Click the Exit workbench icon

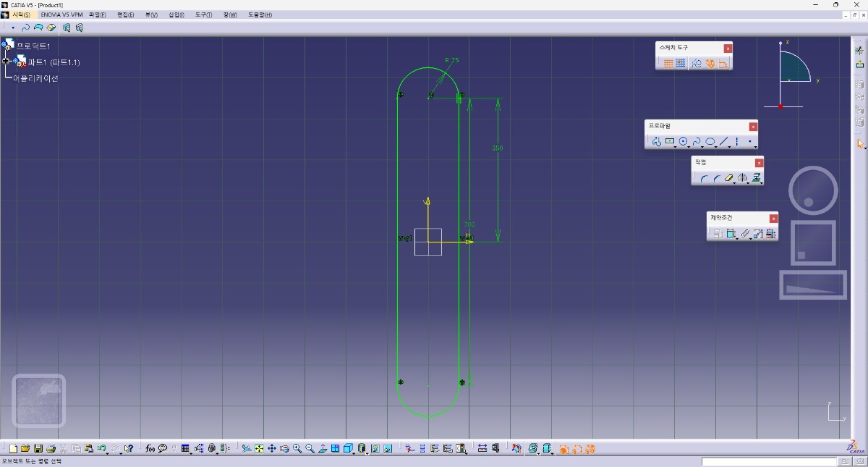(x=860, y=64)
